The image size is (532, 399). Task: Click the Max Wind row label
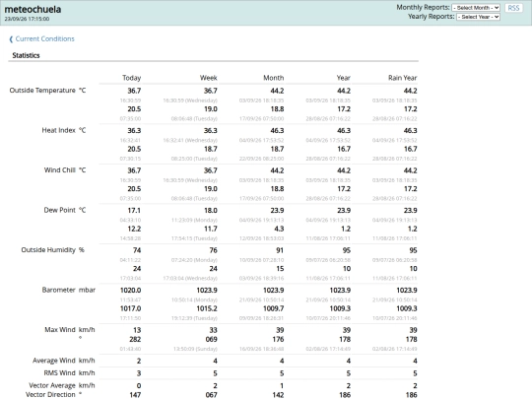pyautogui.click(x=60, y=330)
